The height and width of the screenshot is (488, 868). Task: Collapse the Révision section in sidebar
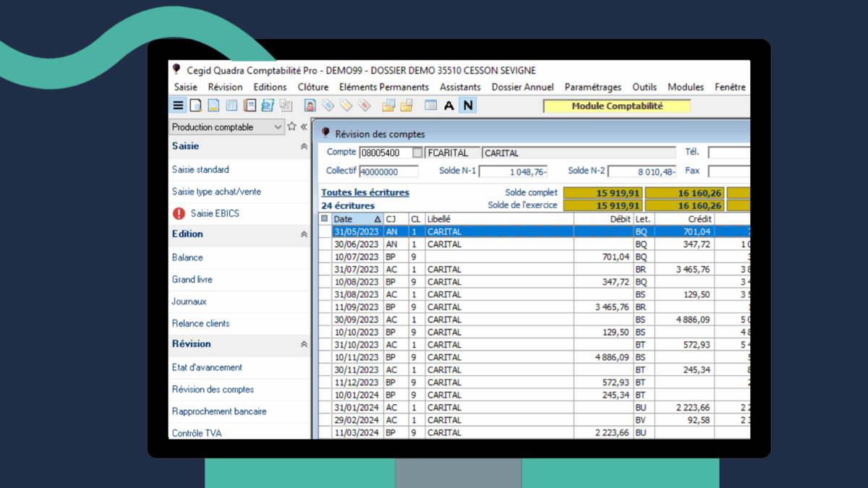click(x=304, y=345)
